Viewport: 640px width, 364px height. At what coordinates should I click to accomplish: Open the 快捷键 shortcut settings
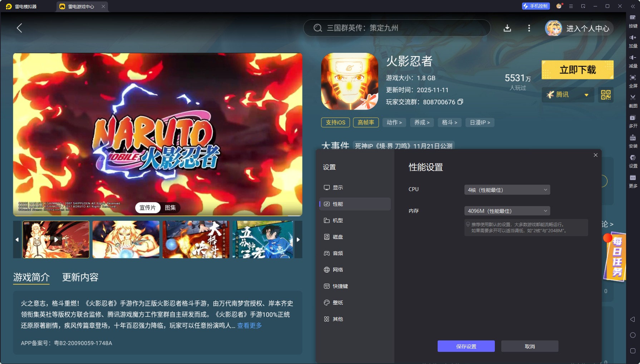pos(355,286)
